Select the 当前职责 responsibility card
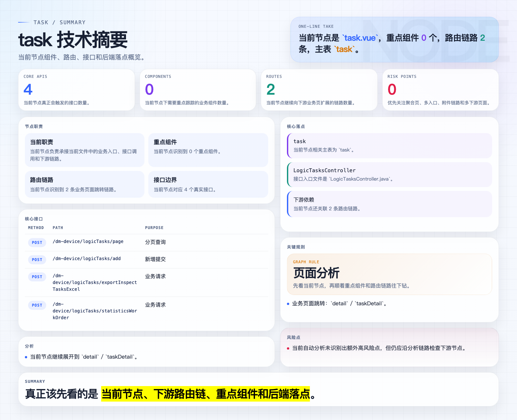The image size is (517, 420). point(85,150)
